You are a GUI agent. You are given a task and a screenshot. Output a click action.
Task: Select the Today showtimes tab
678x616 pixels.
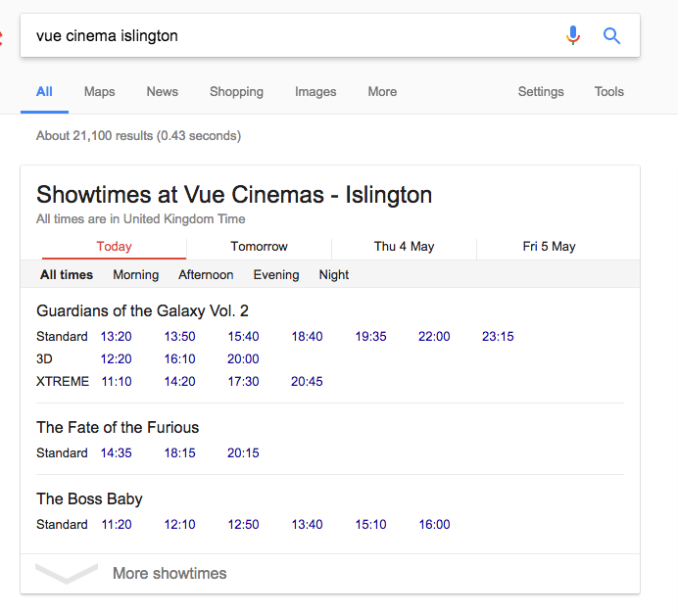[115, 247]
